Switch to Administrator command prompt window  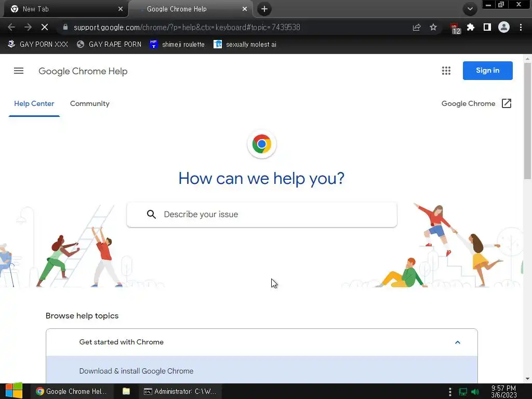(x=180, y=391)
